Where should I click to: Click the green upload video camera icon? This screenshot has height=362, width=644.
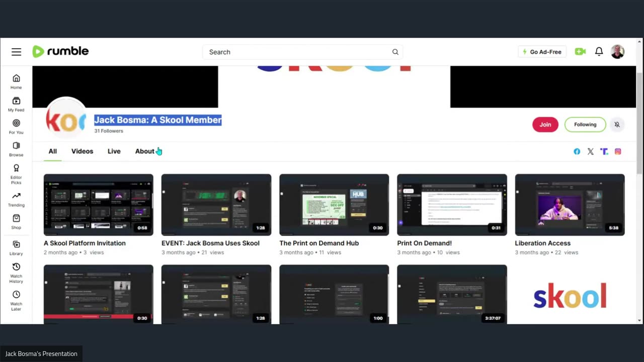(x=580, y=51)
